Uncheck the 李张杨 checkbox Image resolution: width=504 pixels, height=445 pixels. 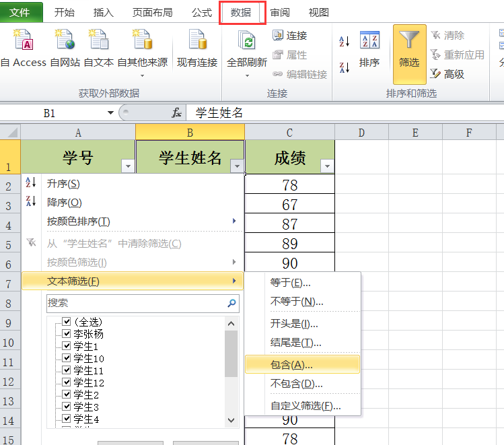(66, 333)
